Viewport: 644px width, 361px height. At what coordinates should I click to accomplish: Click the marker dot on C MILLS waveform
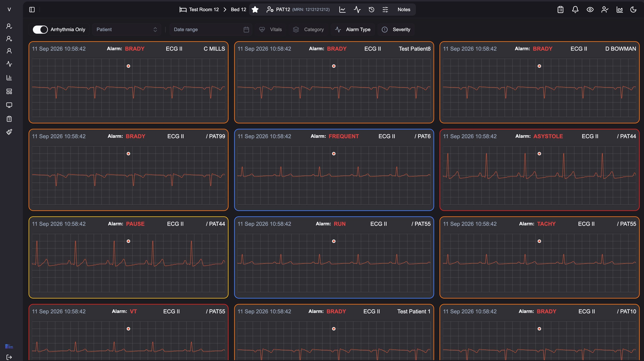pos(128,66)
